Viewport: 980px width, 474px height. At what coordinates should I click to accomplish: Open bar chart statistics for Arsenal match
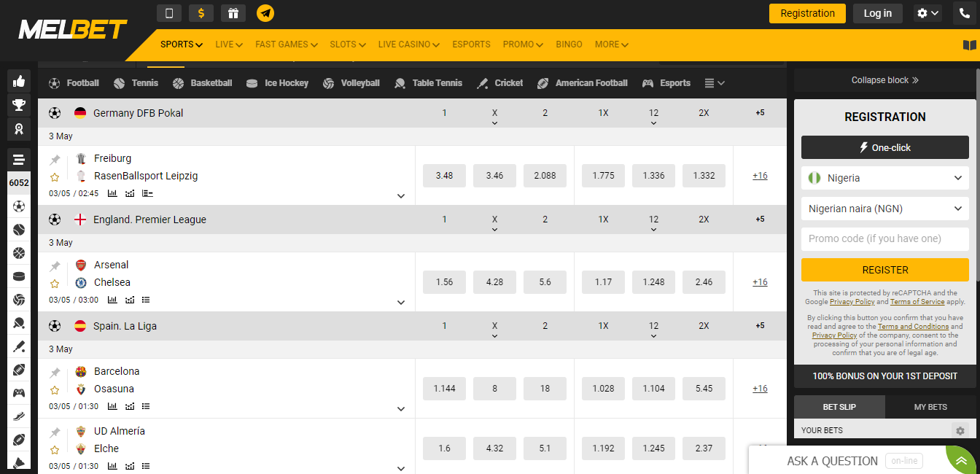112,300
